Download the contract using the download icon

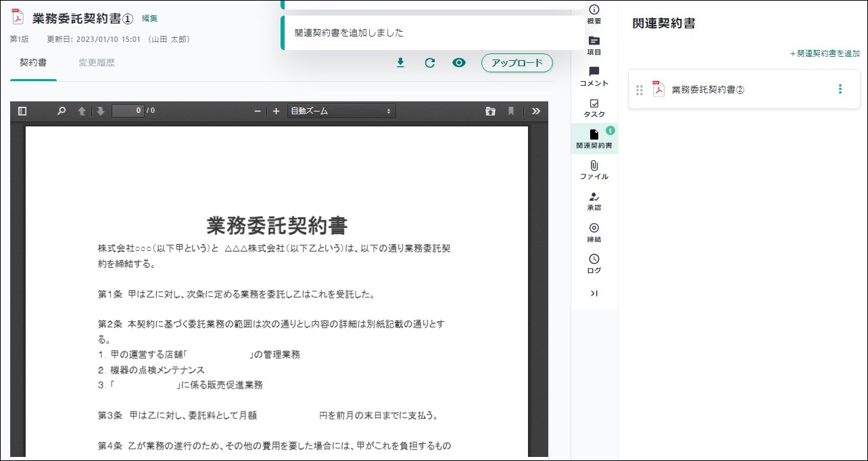(400, 63)
